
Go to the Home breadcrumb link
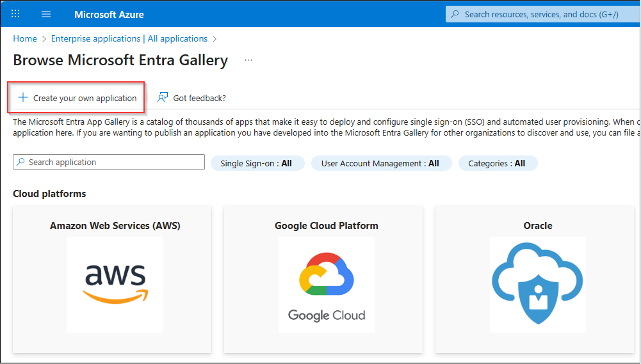coord(25,38)
